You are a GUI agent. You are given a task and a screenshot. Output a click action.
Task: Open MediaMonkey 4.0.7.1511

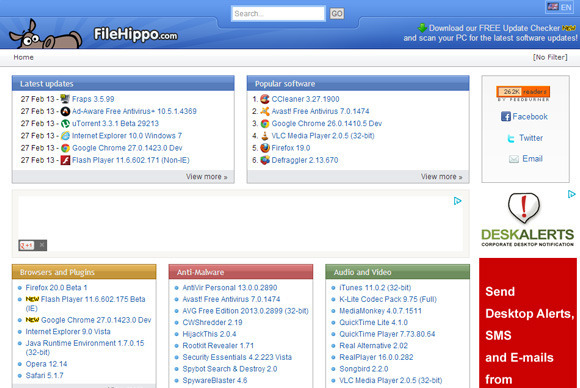tap(380, 311)
